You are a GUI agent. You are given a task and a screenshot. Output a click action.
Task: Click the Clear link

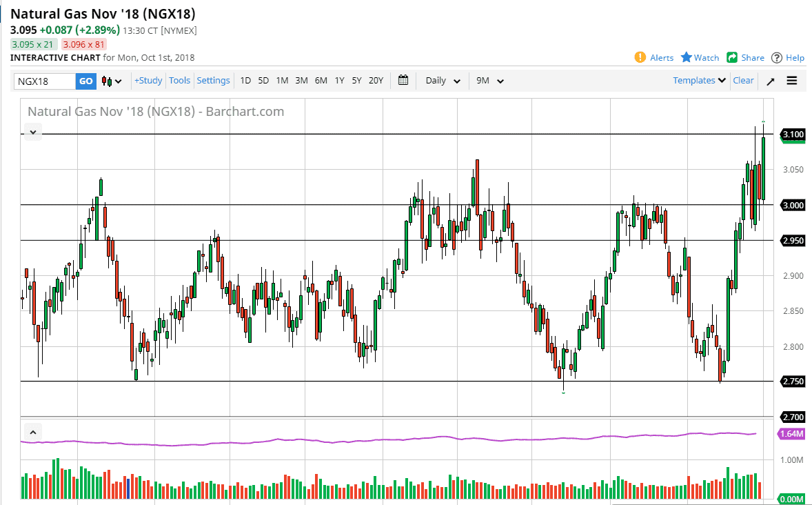tap(743, 80)
